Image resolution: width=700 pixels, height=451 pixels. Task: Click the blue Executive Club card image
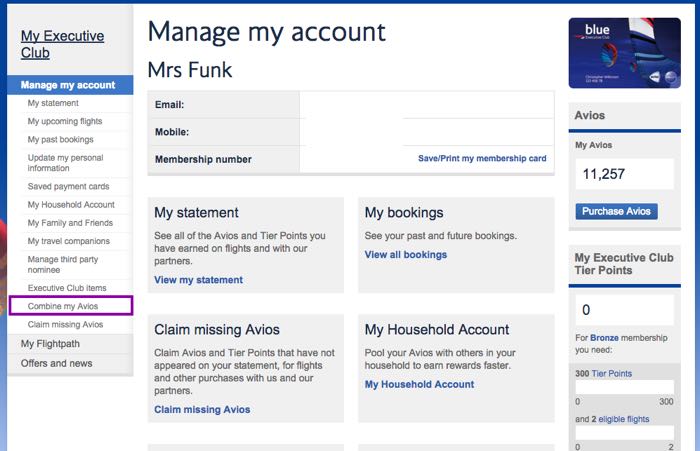[625, 53]
